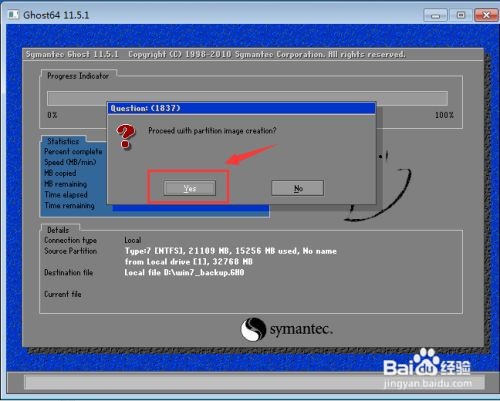
Task: Click the Speed (MB/min) label
Action: [x=70, y=162]
